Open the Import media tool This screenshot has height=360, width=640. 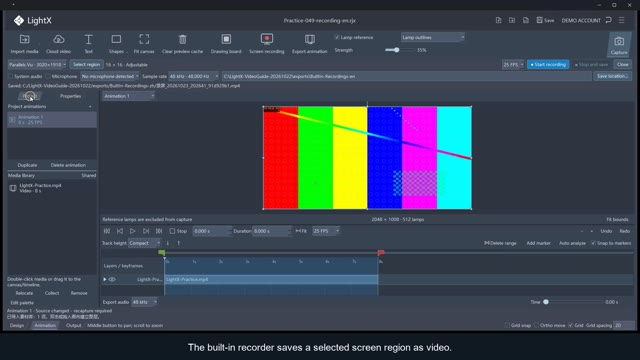(x=24, y=44)
